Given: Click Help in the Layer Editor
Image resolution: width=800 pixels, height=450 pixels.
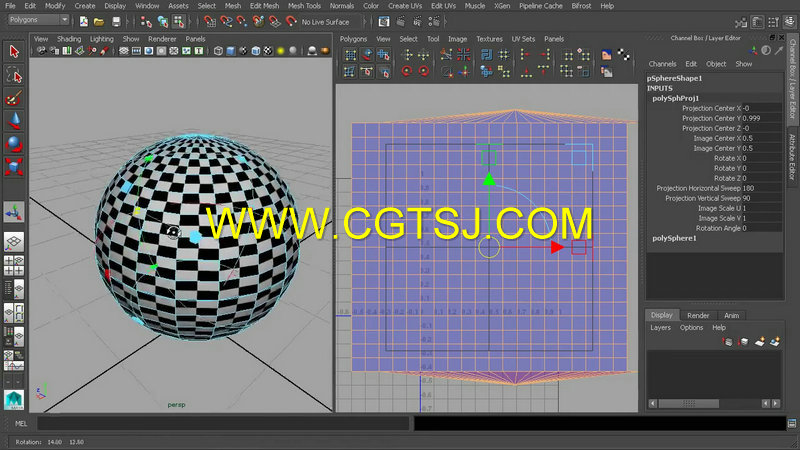Looking at the screenshot, I should 719,328.
